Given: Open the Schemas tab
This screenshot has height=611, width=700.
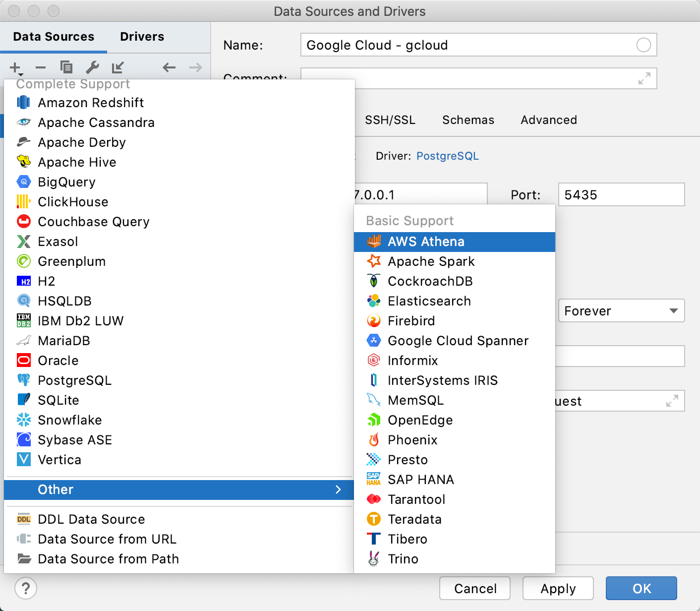Looking at the screenshot, I should [468, 120].
